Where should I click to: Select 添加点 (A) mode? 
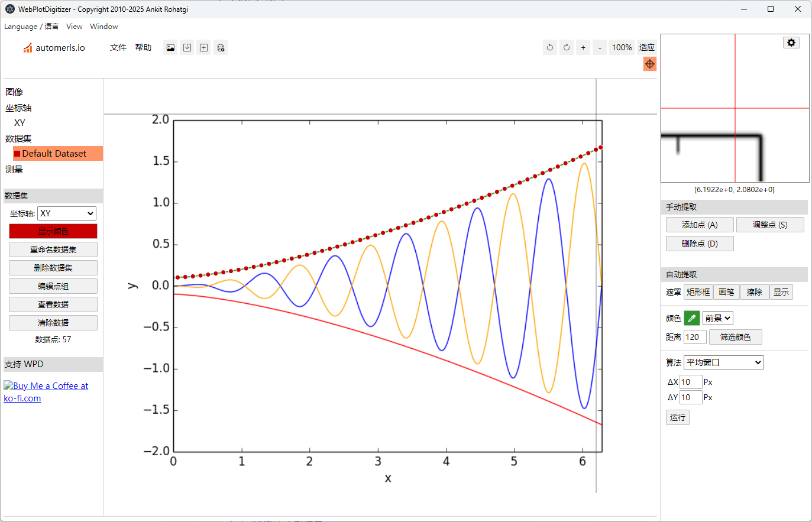pyautogui.click(x=700, y=225)
